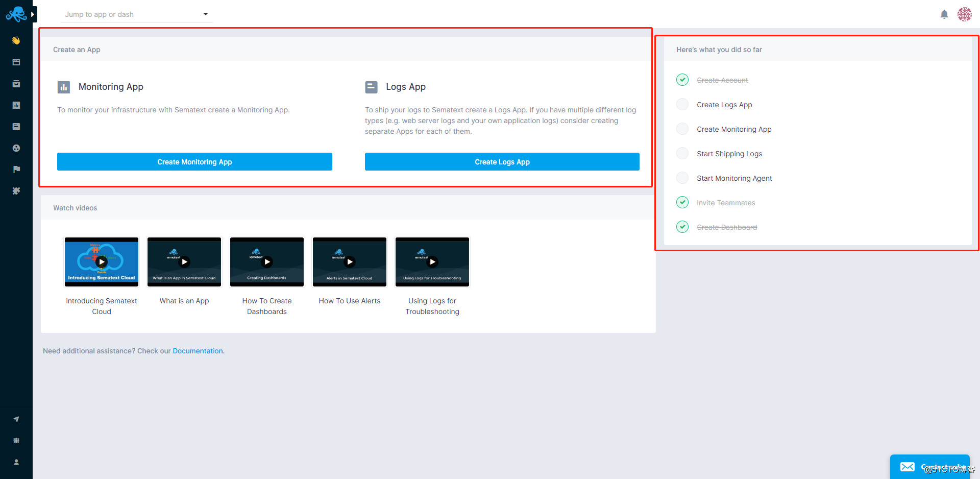This screenshot has width=980, height=479.
Task: Toggle the Create Logs App checklist circle
Action: click(x=682, y=104)
